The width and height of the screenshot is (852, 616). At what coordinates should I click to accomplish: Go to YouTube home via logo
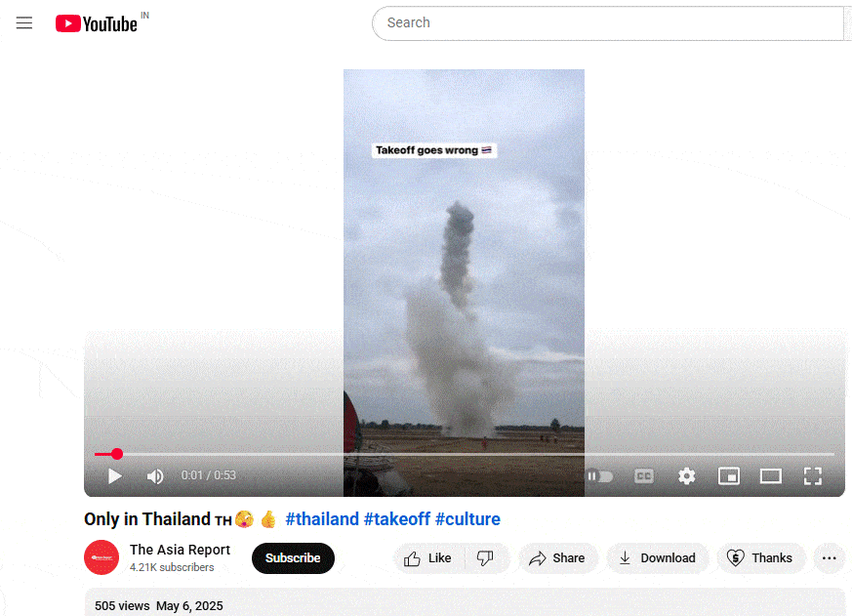pos(97,23)
